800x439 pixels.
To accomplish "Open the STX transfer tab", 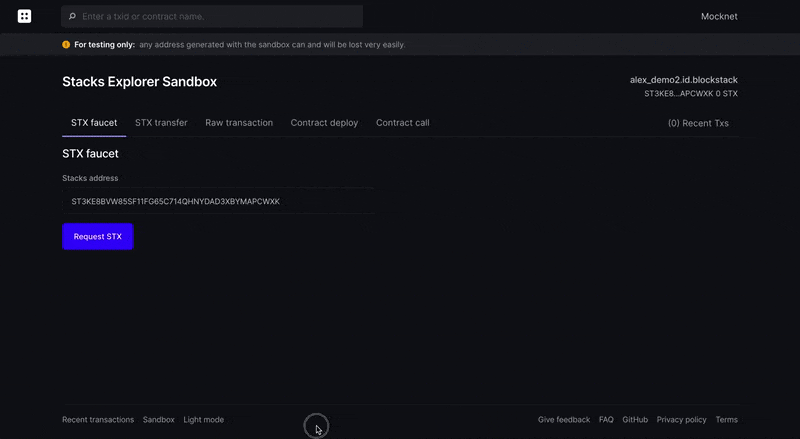I will 161,123.
